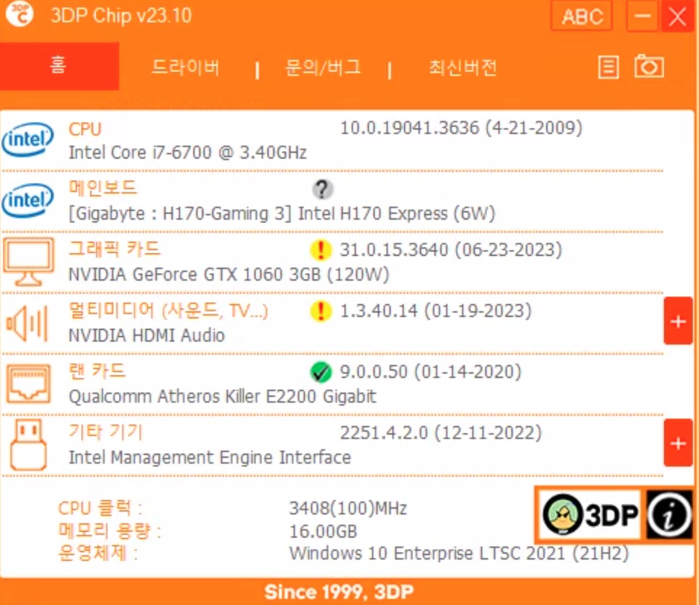Click the speaker icon for 멀티미디어
Screen dimensions: 700x605
[27, 323]
